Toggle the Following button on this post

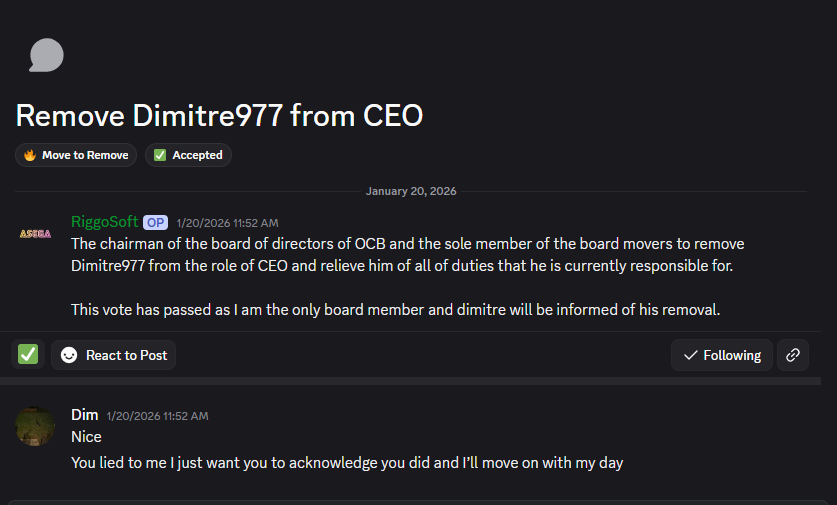721,355
